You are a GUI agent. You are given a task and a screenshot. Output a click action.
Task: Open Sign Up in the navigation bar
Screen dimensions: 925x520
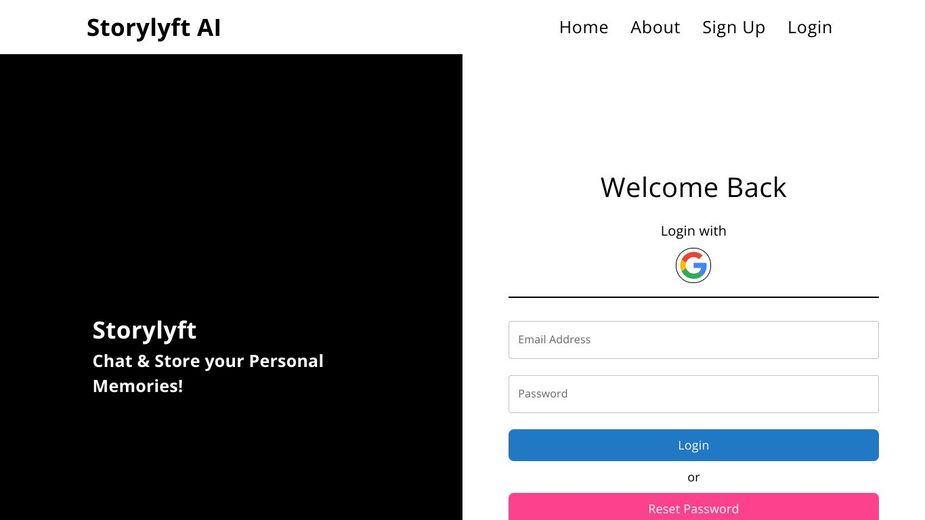point(733,27)
